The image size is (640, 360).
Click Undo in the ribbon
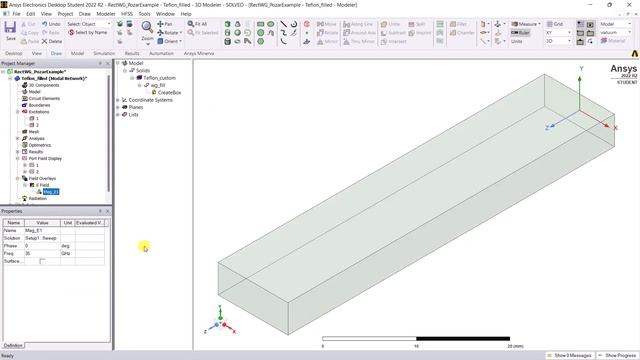pos(51,24)
